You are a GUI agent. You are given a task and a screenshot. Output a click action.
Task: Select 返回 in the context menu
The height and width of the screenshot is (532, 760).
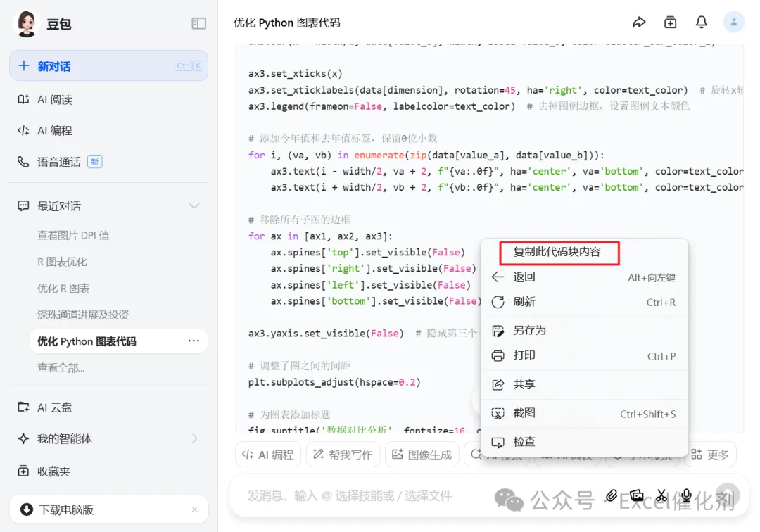coord(585,277)
